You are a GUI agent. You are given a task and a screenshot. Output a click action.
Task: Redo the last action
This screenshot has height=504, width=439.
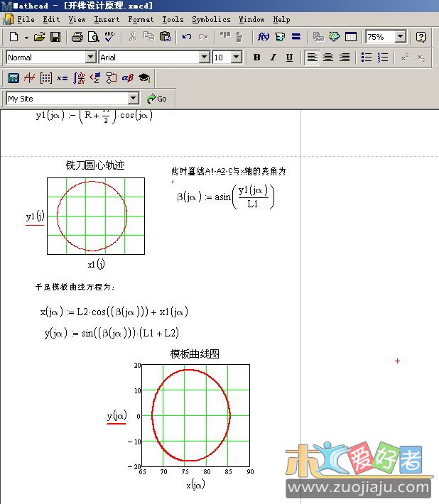click(x=203, y=37)
